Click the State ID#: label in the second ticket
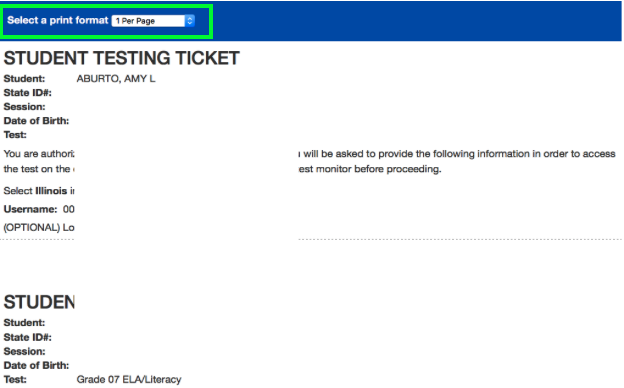The width and height of the screenshot is (624, 388). click(x=27, y=337)
